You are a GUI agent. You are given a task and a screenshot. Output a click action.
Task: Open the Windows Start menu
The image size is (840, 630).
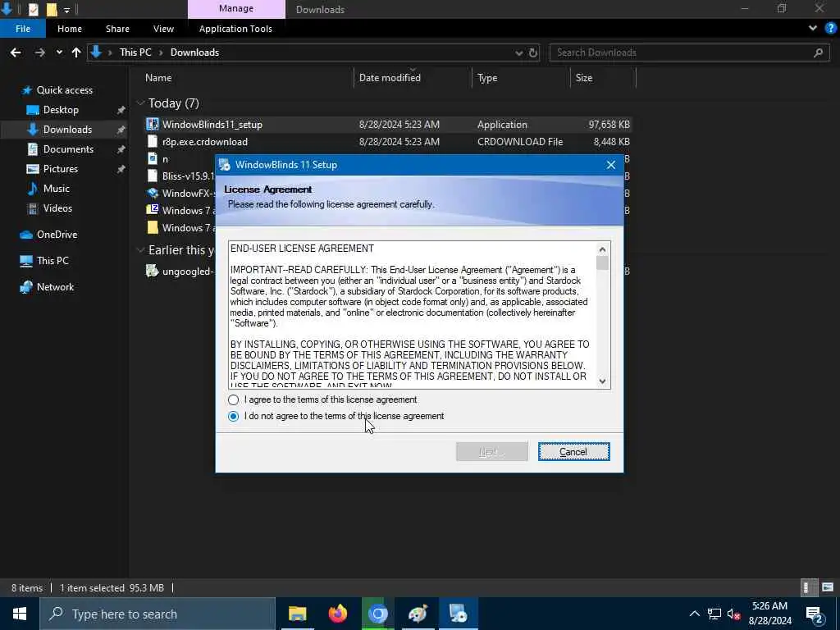pos(20,614)
